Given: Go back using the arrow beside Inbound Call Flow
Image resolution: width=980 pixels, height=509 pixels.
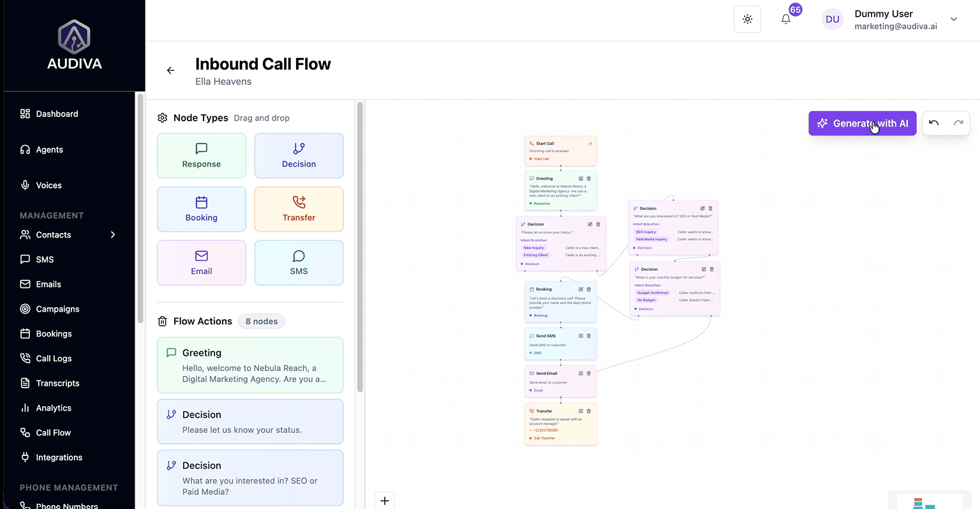Looking at the screenshot, I should click(170, 70).
